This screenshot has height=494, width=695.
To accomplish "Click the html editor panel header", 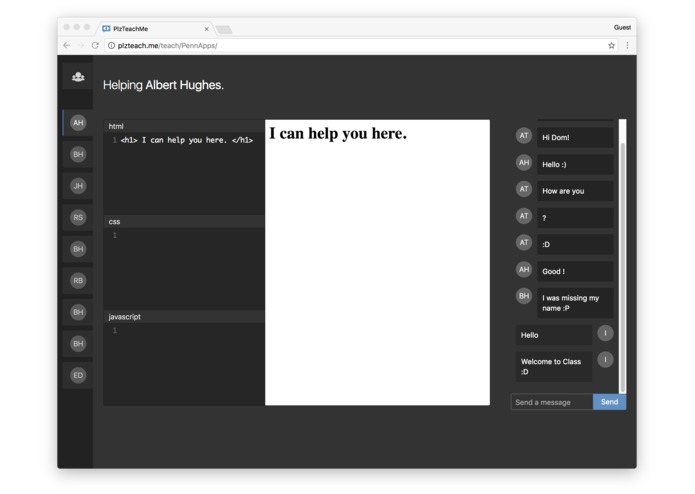I will pyautogui.click(x=184, y=126).
